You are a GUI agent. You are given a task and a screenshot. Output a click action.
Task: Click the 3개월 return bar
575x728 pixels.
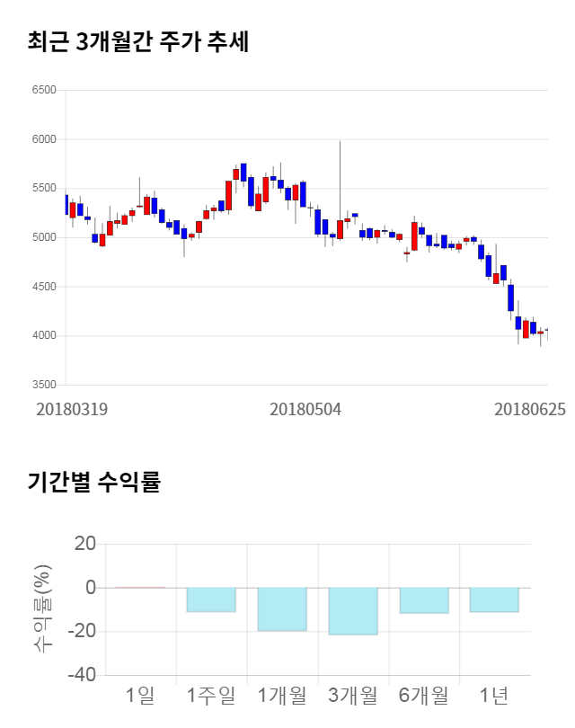click(x=353, y=611)
